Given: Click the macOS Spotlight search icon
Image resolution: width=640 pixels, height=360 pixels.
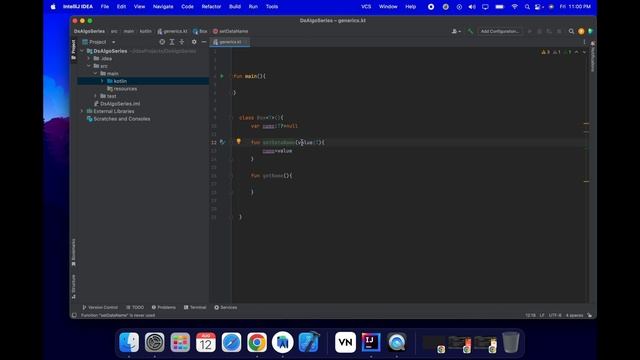Looking at the screenshot, I should click(x=527, y=7).
